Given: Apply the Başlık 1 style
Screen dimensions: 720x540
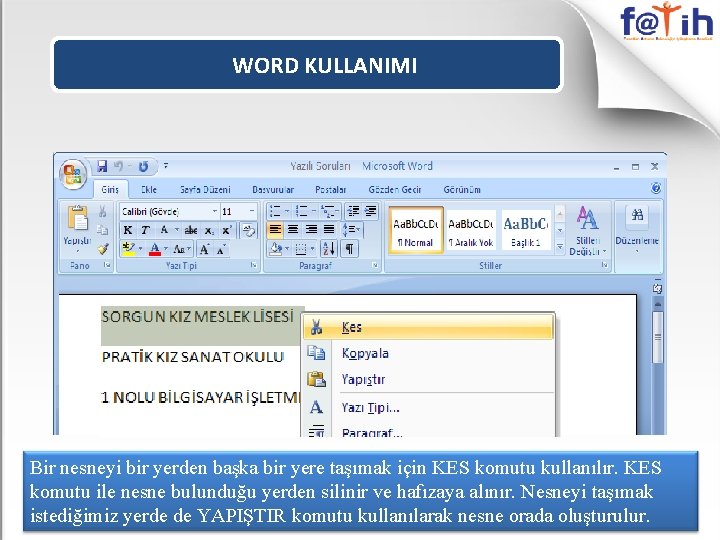Looking at the screenshot, I should pyautogui.click(x=525, y=230).
